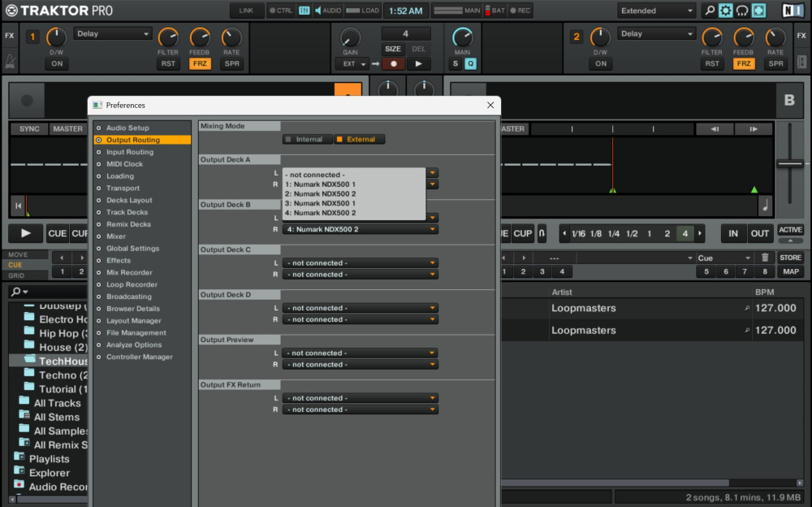Viewport: 812px width, 507px height.
Task: Open the Extended layout dropdown
Action: tap(656, 11)
